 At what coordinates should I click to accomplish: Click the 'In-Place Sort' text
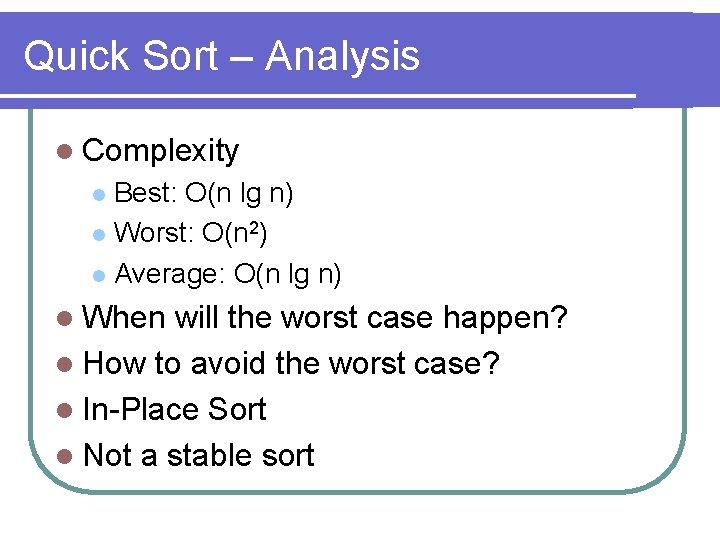pyautogui.click(x=175, y=410)
